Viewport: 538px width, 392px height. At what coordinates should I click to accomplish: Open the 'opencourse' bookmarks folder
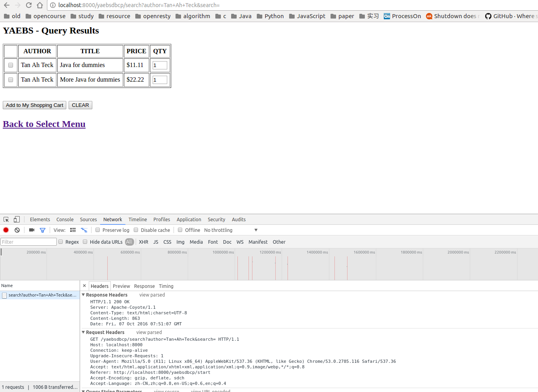coord(45,16)
